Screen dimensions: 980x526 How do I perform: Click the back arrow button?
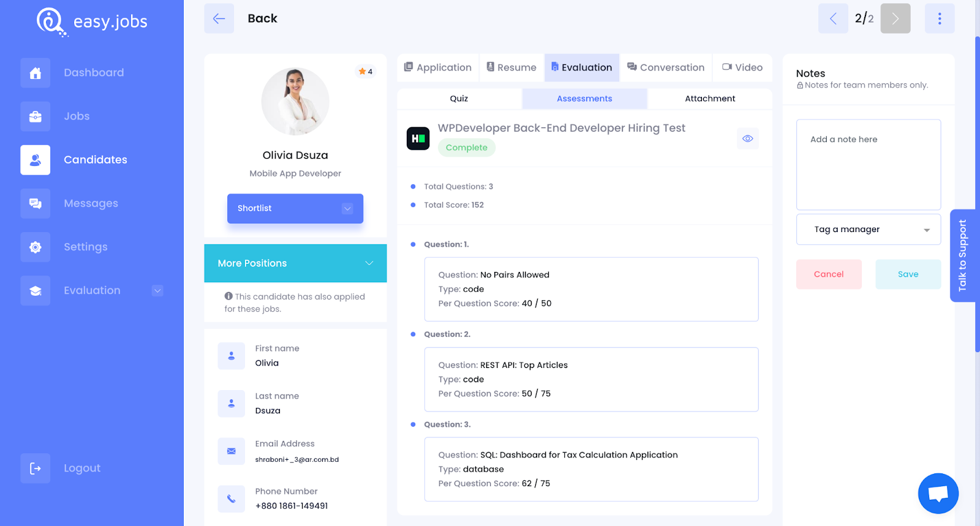(219, 18)
